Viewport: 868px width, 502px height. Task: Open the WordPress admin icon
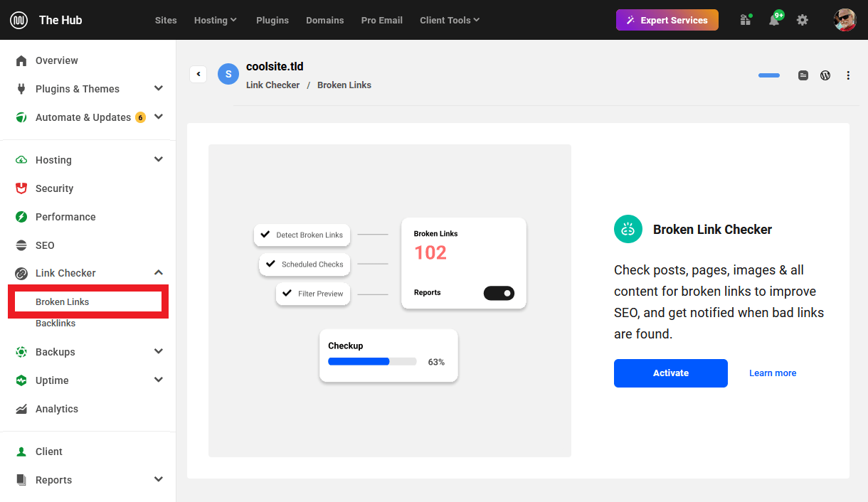pyautogui.click(x=825, y=75)
